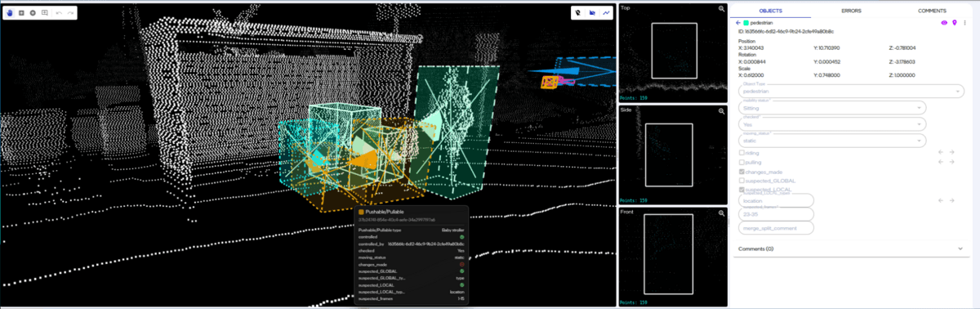Redo the last action

[x=71, y=13]
